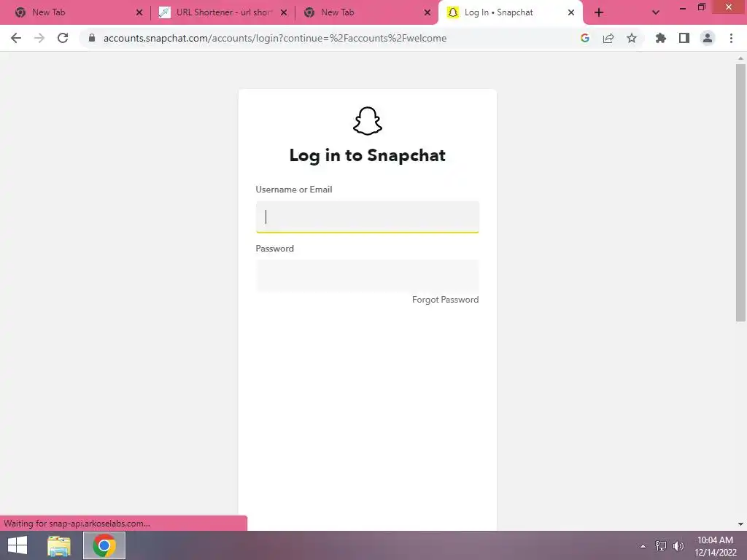The height and width of the screenshot is (560, 747).
Task: Show hidden system tray icons
Action: tap(643, 546)
